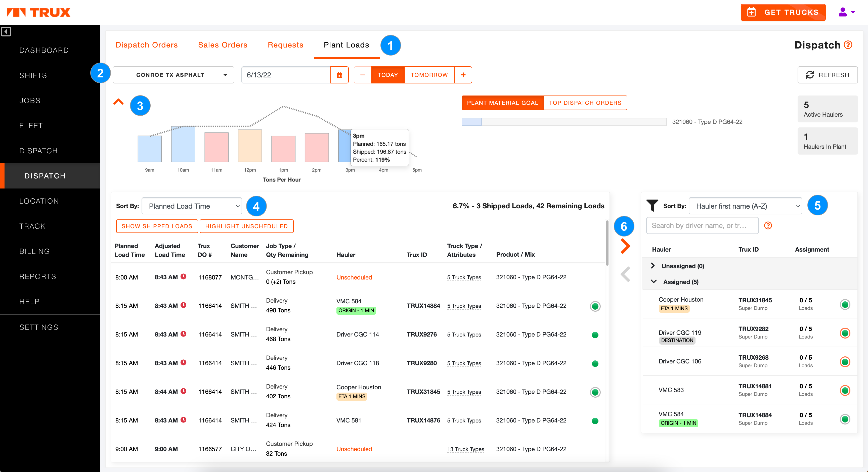Select the Today toggle
The image size is (868, 472).
pos(387,75)
